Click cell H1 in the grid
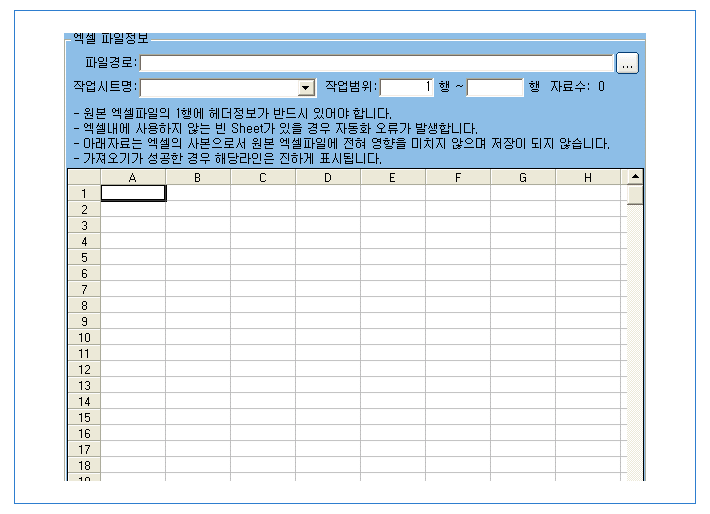 [x=588, y=193]
